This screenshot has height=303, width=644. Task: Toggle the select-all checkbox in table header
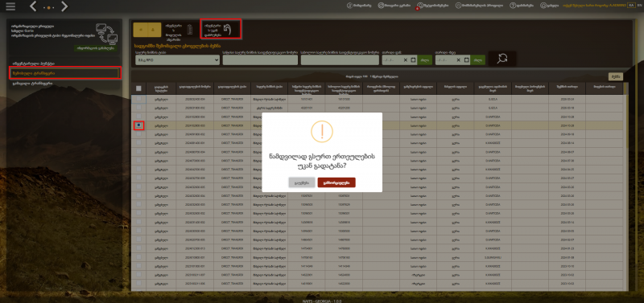138,88
